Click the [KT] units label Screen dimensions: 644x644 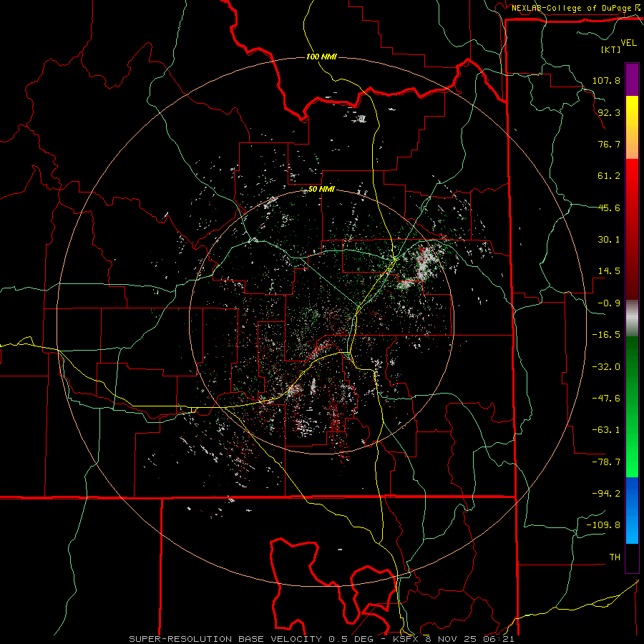611,49
